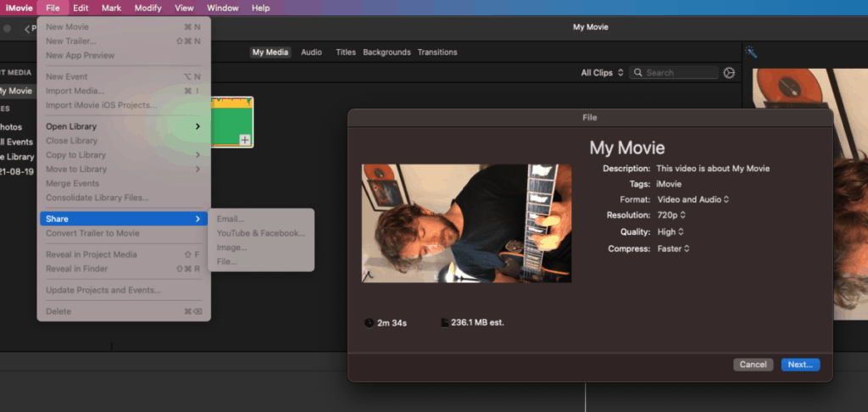Open the Window menu
Screen dimensions: 868x412
(223, 8)
